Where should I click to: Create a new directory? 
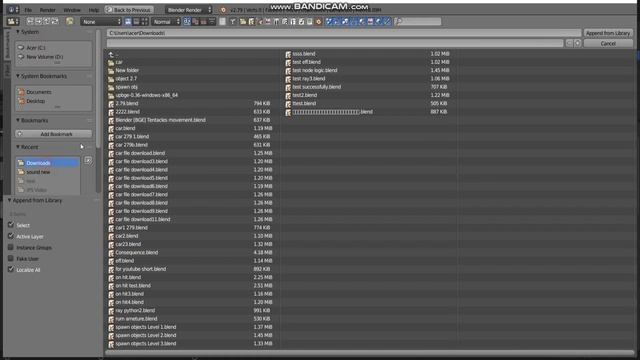[x=70, y=21]
